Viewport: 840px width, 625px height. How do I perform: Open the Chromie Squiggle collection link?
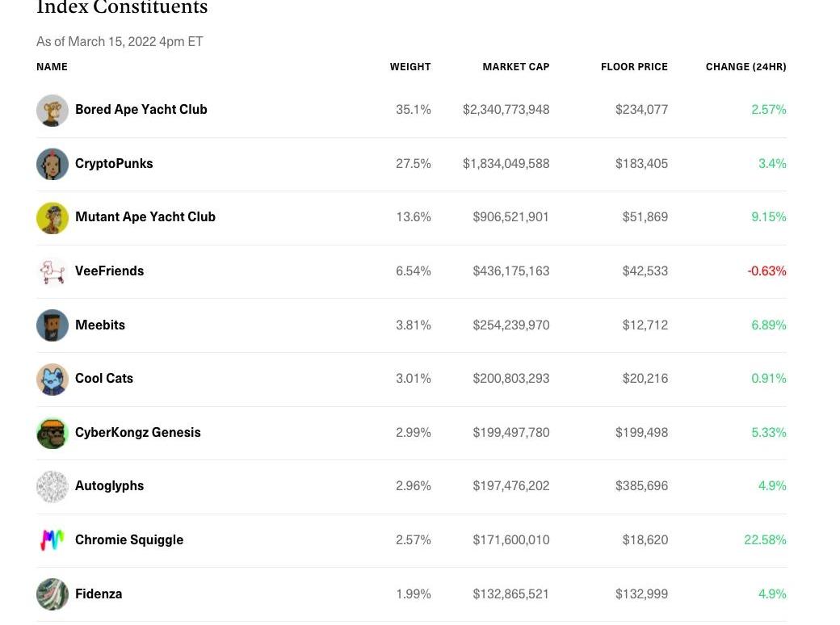pyautogui.click(x=129, y=540)
